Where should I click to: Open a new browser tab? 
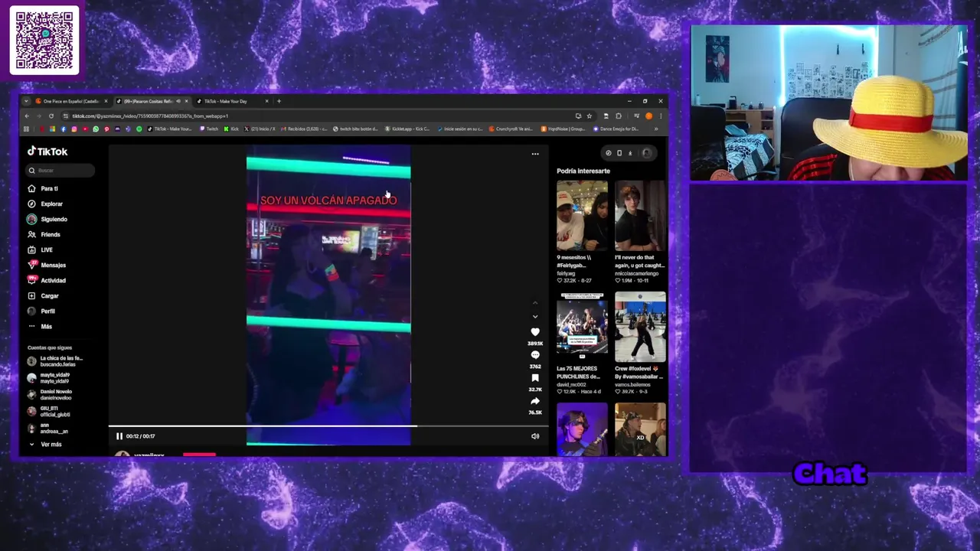279,101
